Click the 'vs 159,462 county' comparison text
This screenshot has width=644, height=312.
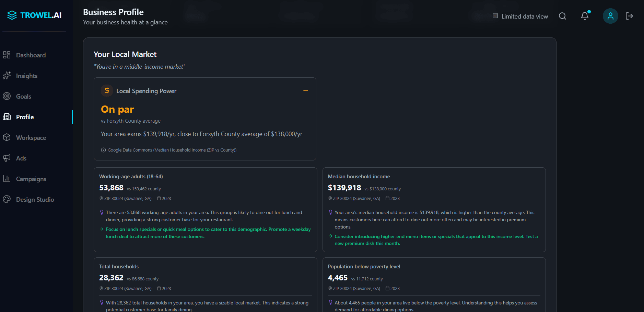144,189
